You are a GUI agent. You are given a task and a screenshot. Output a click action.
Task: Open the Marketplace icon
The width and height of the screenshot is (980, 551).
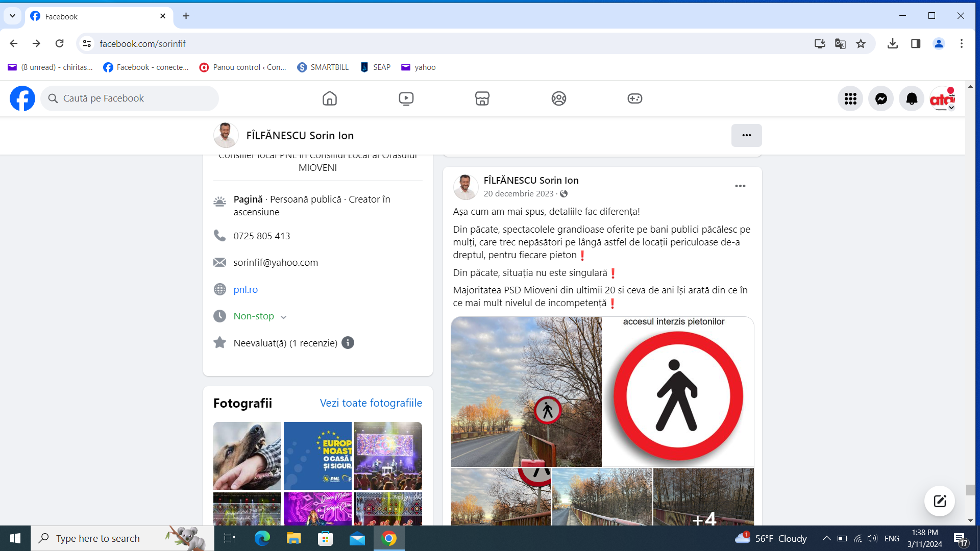(x=482, y=98)
